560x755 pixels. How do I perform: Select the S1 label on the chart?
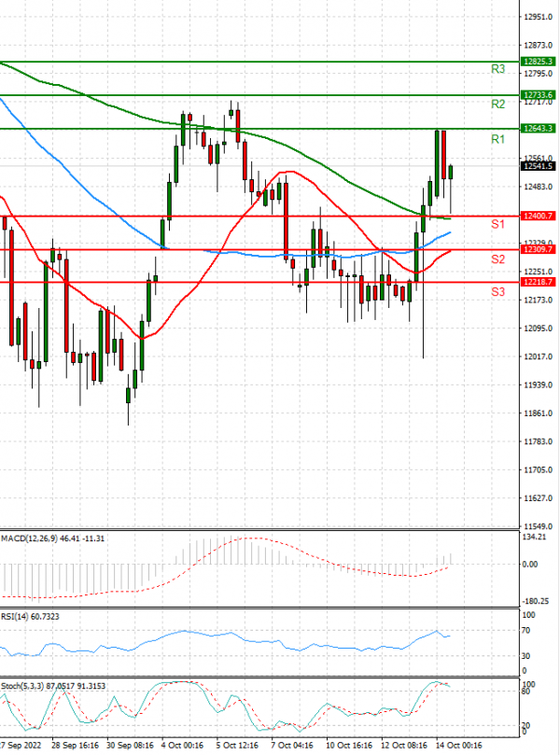(497, 224)
